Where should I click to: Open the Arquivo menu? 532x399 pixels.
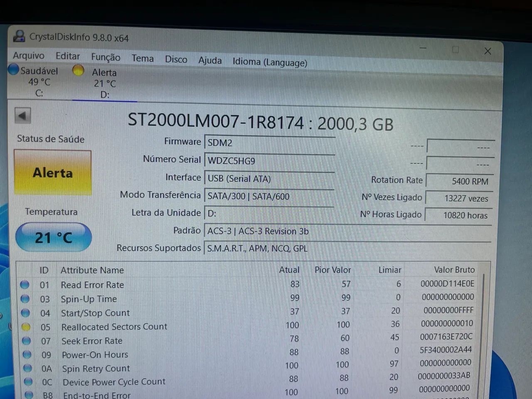pyautogui.click(x=28, y=55)
